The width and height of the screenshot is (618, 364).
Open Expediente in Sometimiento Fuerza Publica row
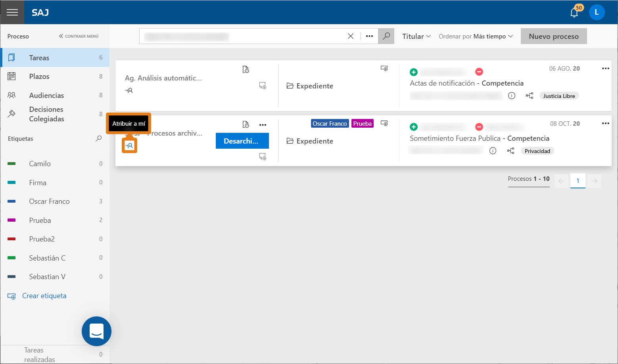[310, 141]
